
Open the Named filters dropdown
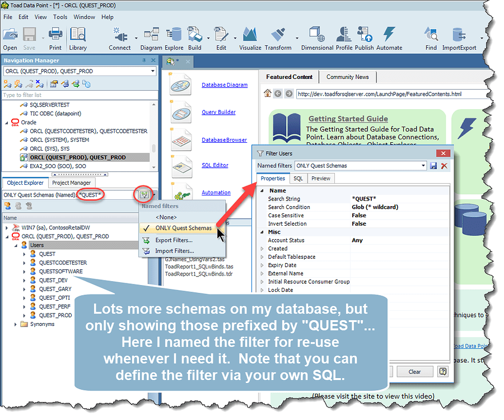point(423,166)
